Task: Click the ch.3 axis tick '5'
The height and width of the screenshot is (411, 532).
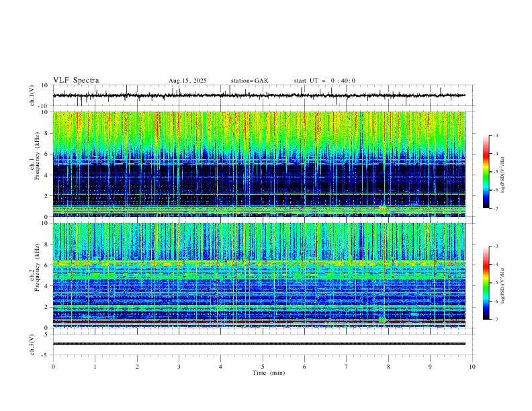Action: (47, 334)
